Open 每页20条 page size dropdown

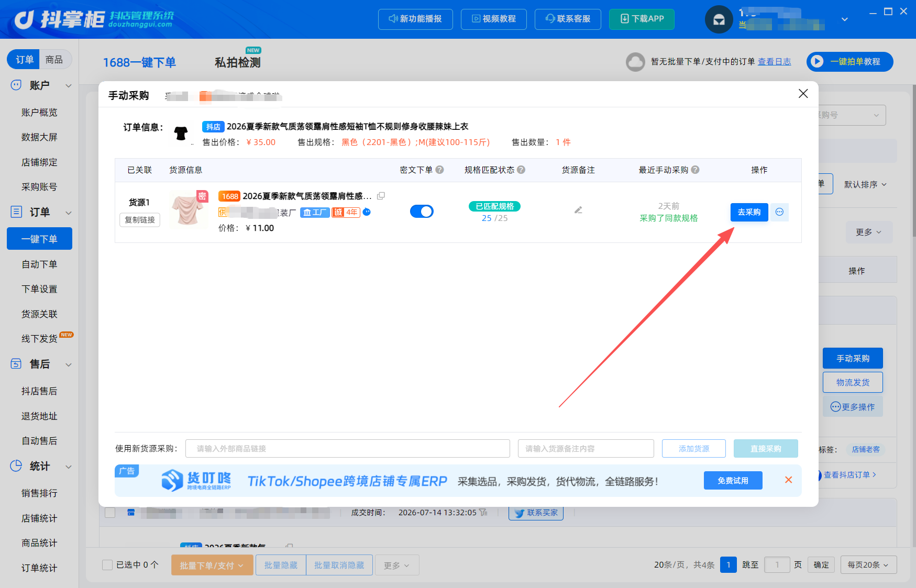coord(868,565)
